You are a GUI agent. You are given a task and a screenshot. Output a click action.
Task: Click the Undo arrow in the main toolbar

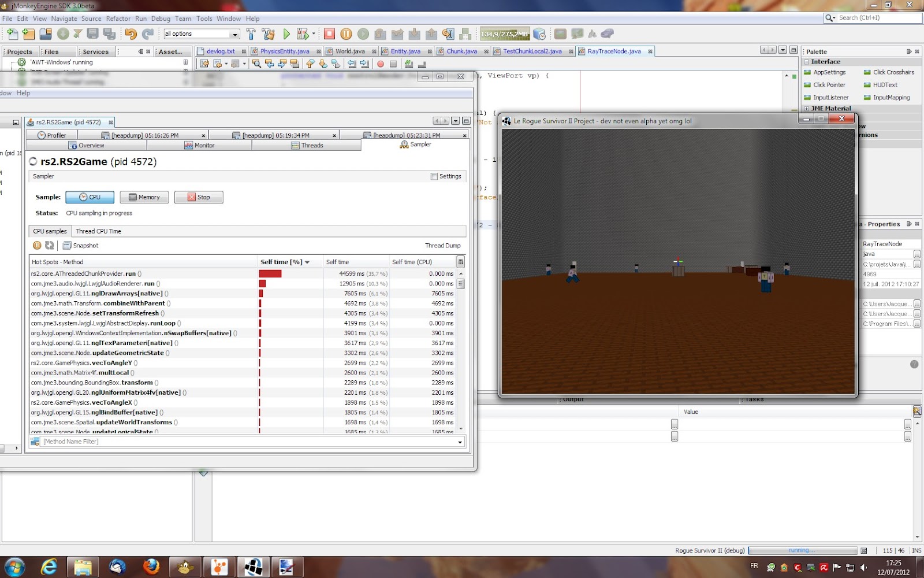click(131, 34)
